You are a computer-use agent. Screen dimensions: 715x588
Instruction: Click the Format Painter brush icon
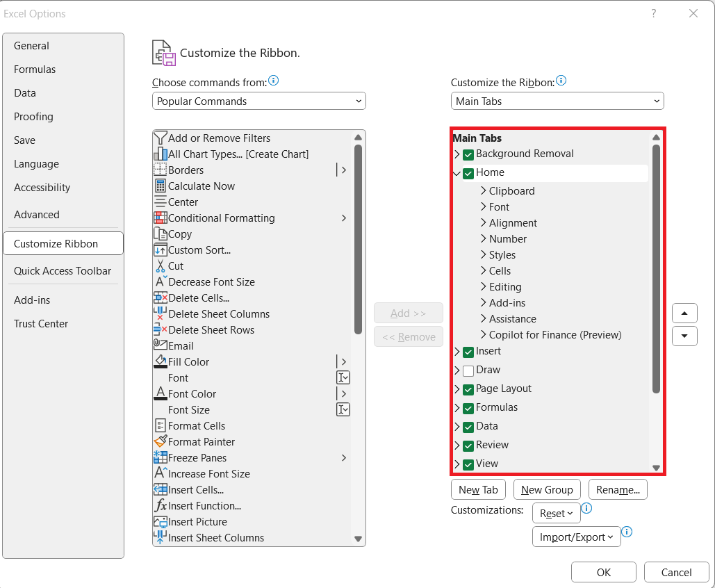coord(160,441)
